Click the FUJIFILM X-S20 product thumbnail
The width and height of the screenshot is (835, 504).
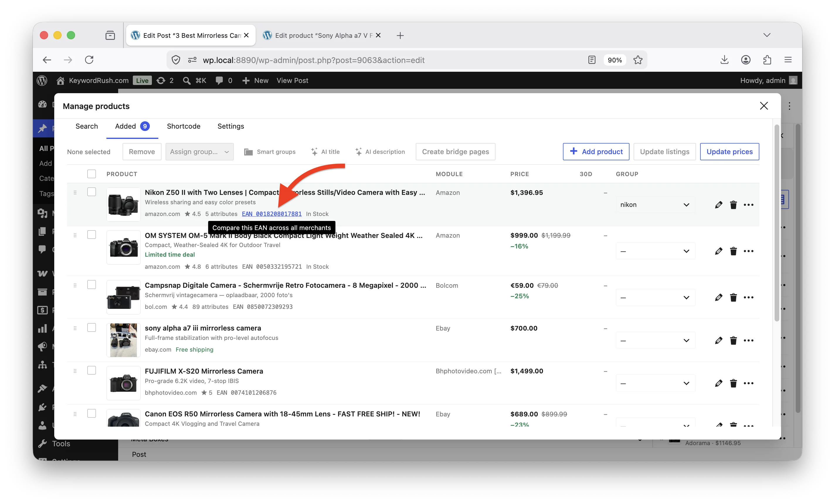tap(123, 383)
